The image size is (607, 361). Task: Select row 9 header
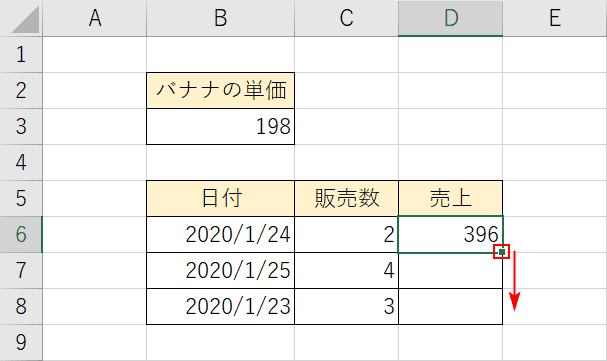coord(21,342)
